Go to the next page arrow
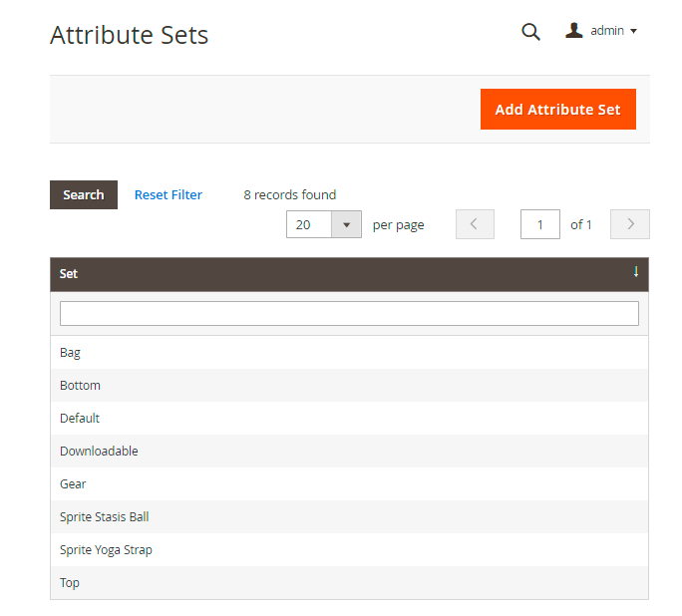This screenshot has width=682, height=616. tap(630, 224)
